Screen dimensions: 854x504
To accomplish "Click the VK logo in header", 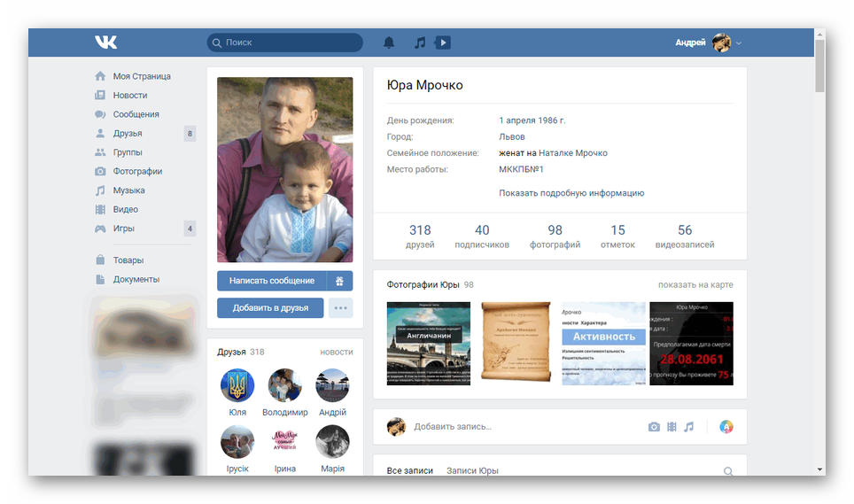I will [x=106, y=43].
